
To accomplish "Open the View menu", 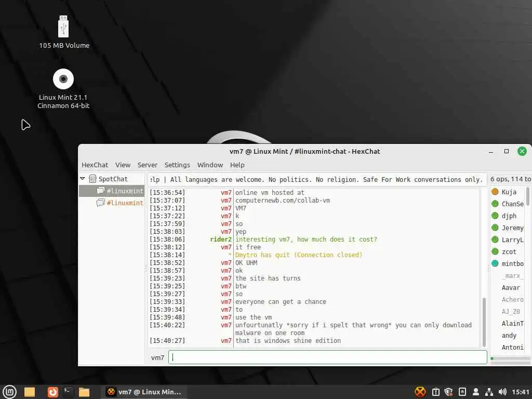I will 123,165.
